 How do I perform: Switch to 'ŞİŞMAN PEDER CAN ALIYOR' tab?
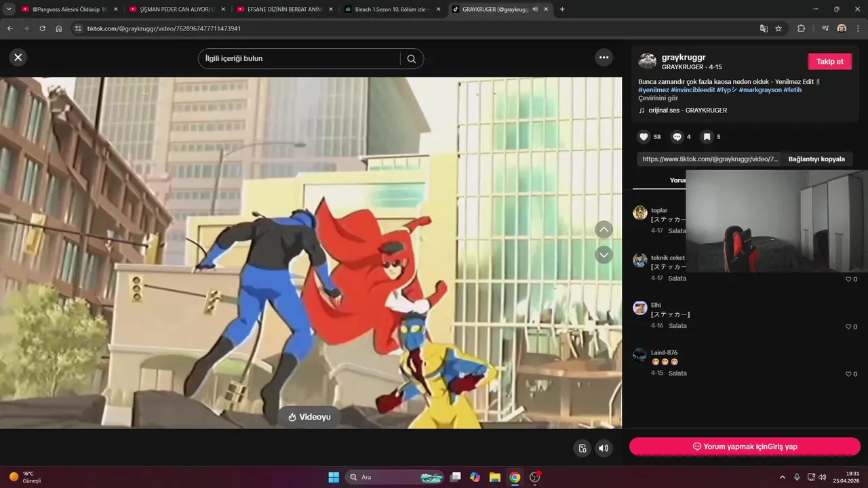click(x=176, y=9)
